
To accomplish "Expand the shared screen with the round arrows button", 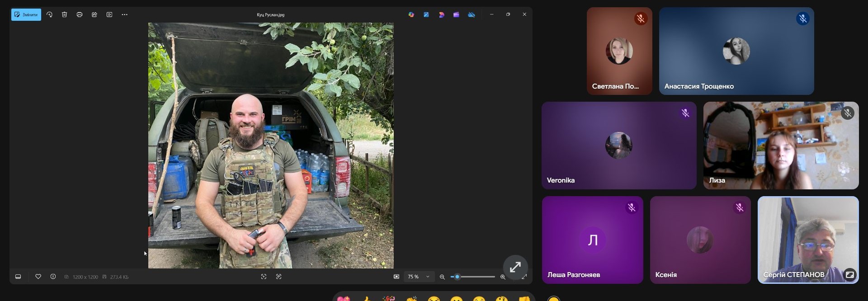I will tap(515, 267).
